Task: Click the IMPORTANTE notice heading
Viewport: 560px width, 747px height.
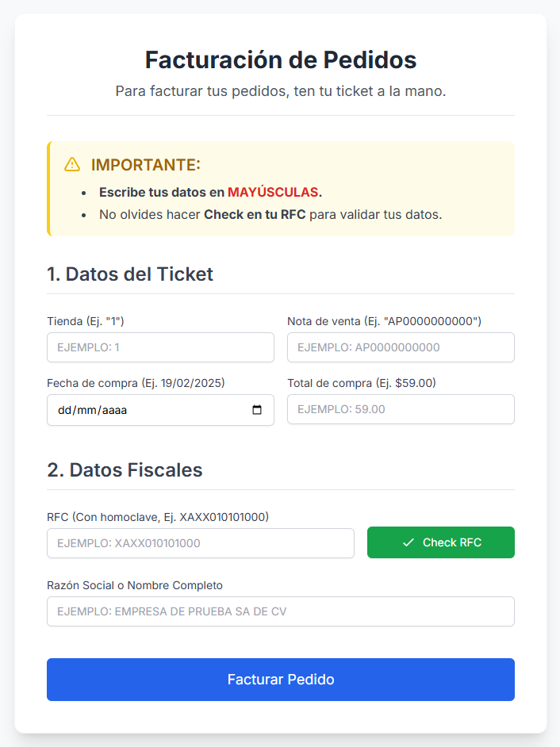Action: (x=146, y=165)
